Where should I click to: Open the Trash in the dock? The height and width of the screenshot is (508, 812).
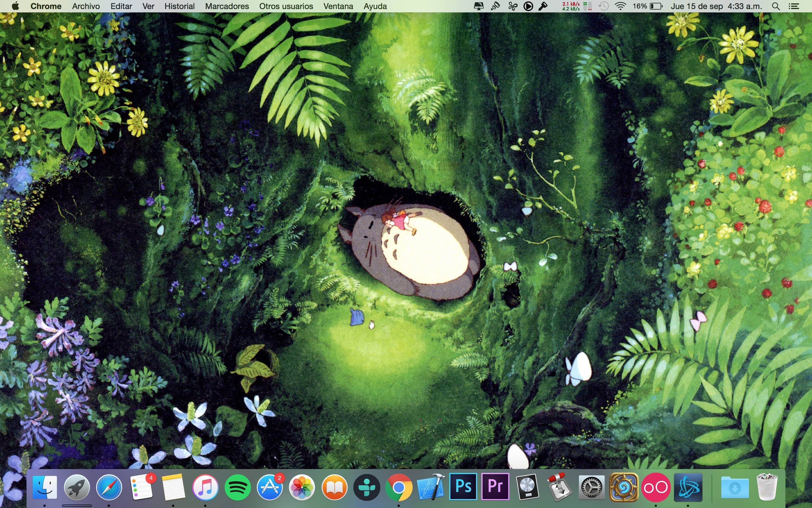[767, 487]
